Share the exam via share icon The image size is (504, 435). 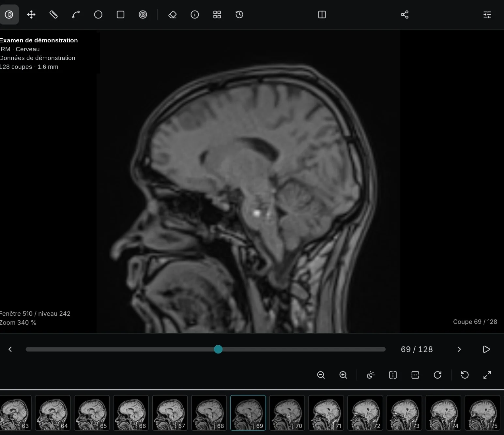[x=405, y=15]
